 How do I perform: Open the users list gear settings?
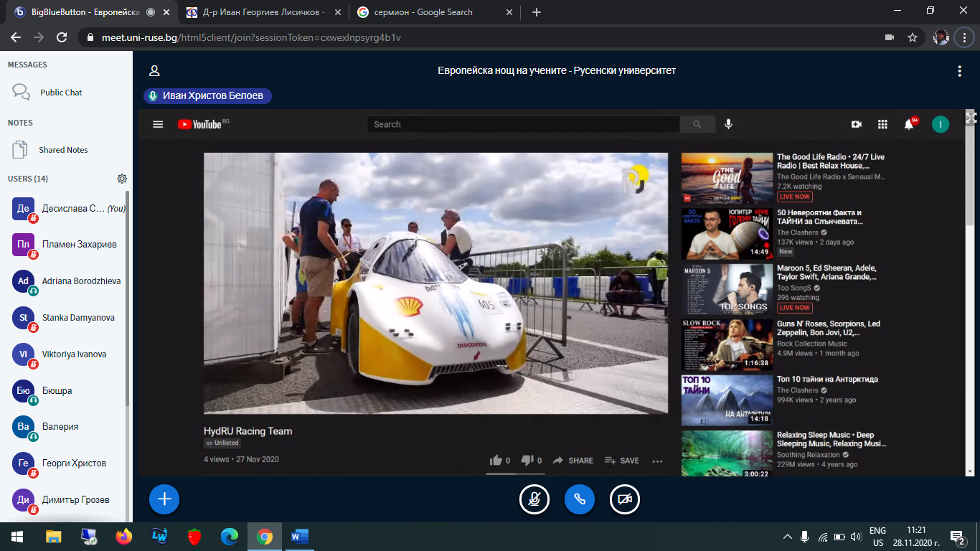[122, 179]
